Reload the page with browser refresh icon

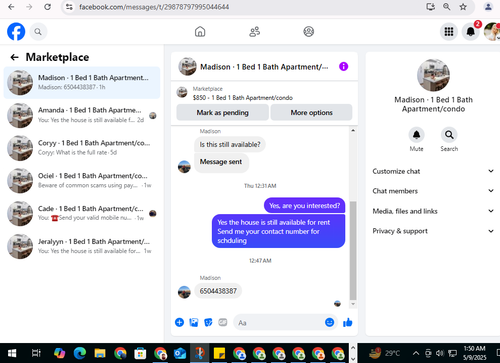point(48,7)
